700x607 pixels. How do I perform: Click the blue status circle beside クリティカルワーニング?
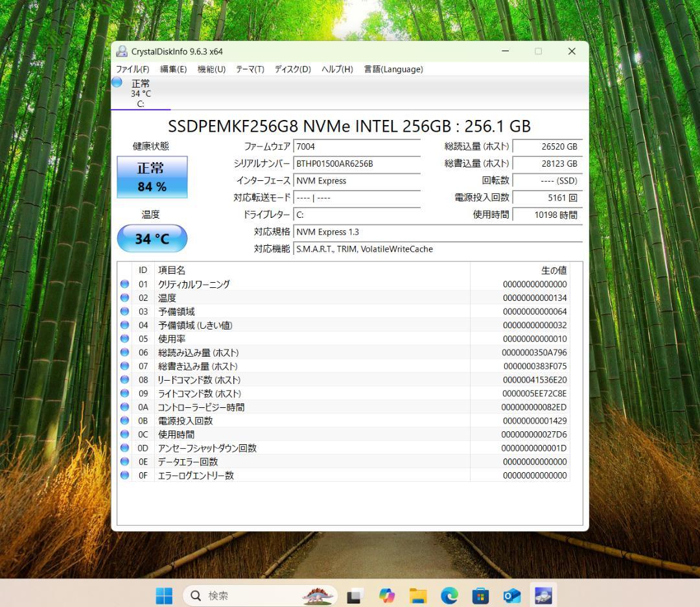pos(124,284)
